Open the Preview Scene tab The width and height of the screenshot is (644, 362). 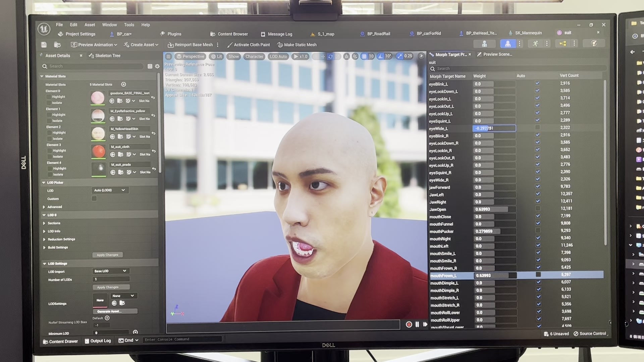point(494,54)
